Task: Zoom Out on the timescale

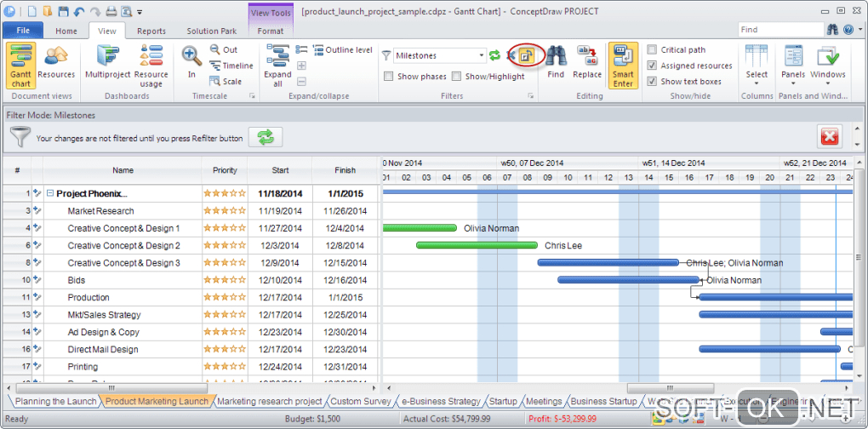Action: click(224, 50)
